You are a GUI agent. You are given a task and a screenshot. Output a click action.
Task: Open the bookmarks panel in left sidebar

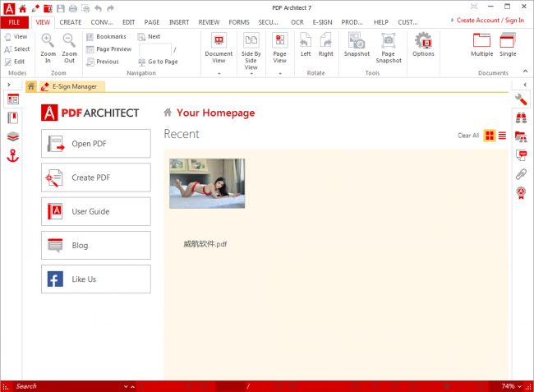point(13,118)
